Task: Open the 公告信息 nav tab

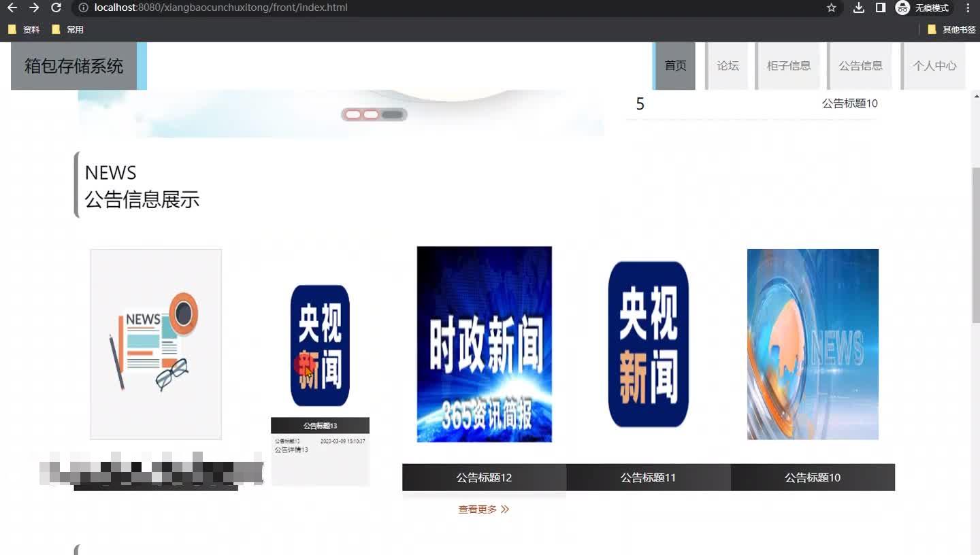Action: (x=860, y=66)
